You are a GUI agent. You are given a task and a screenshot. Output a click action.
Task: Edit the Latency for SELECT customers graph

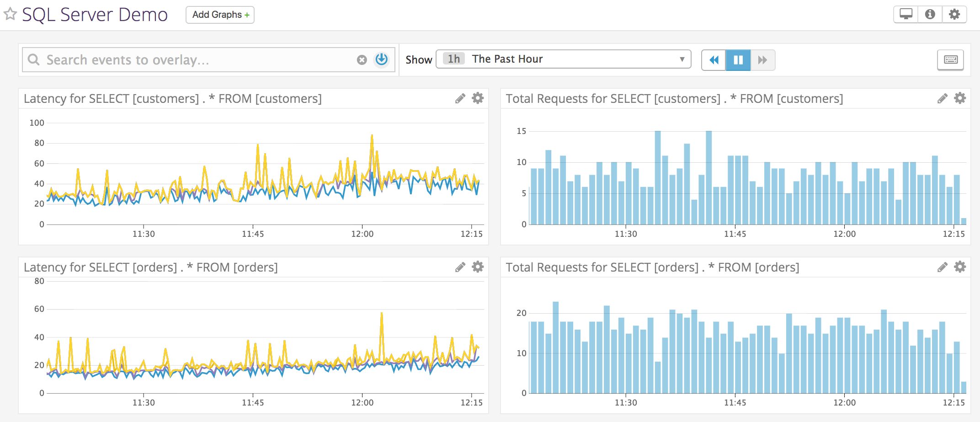coord(460,98)
